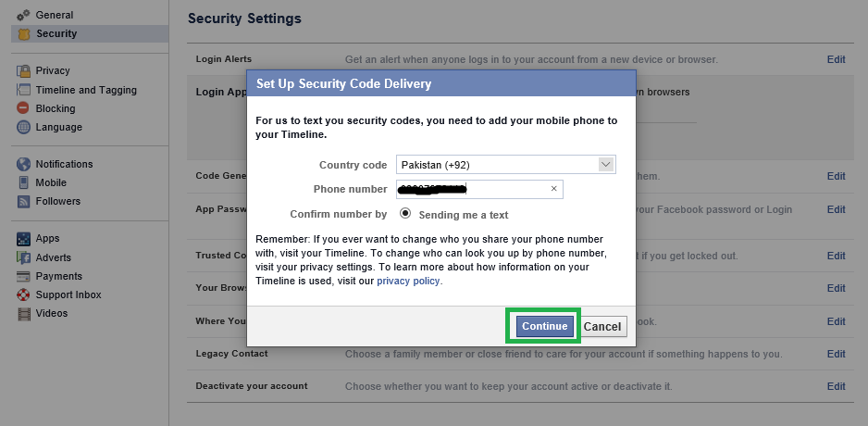Viewport: 868px width, 426px height.
Task: Click the Blocking red stop icon
Action: [x=24, y=109]
